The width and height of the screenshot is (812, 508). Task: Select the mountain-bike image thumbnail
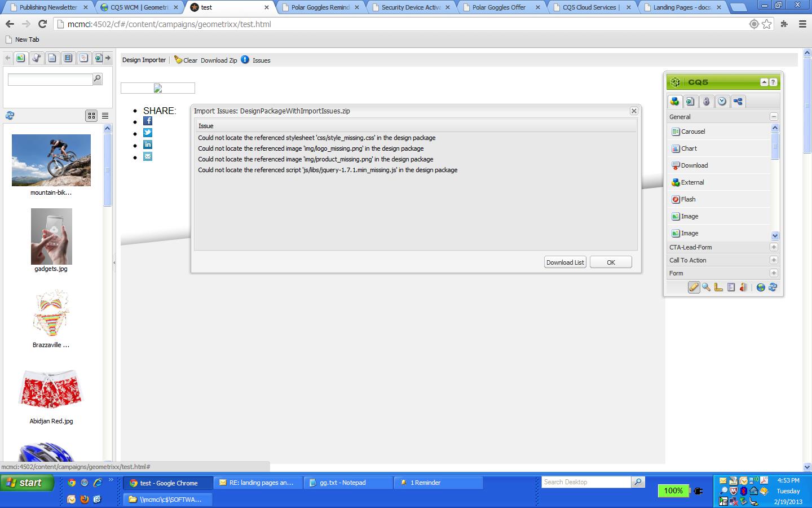point(51,160)
